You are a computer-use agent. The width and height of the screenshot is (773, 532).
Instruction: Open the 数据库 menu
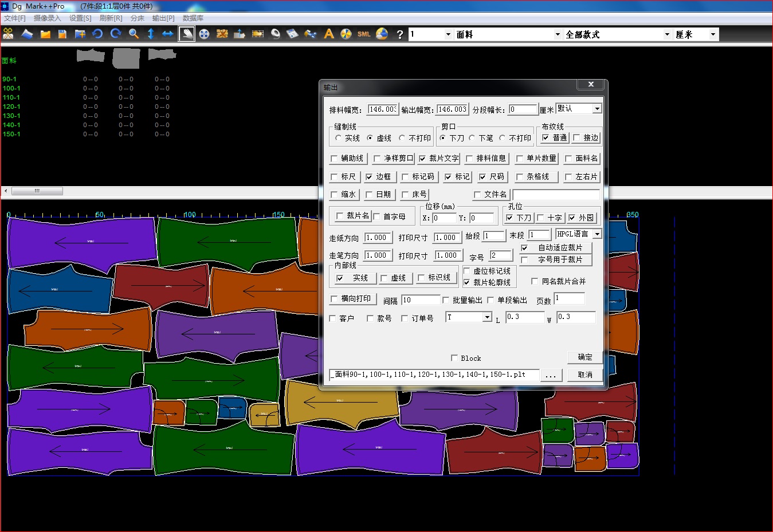(193, 18)
